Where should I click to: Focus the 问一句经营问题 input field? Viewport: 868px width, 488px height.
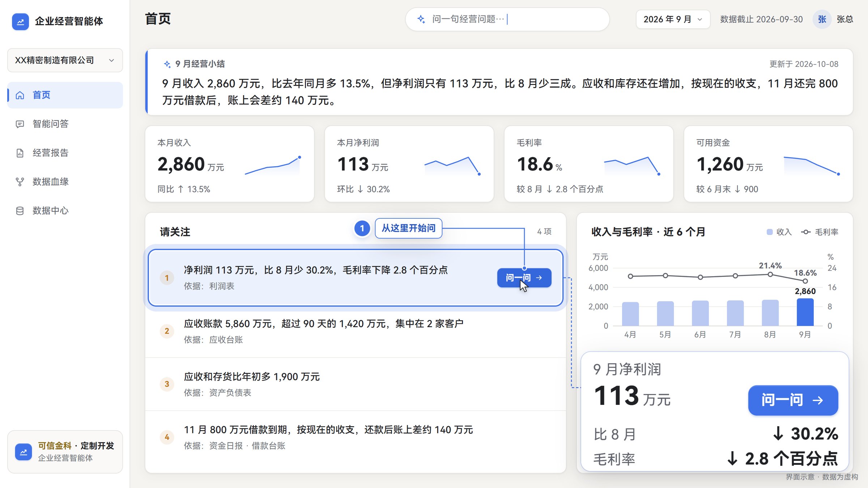click(x=507, y=19)
